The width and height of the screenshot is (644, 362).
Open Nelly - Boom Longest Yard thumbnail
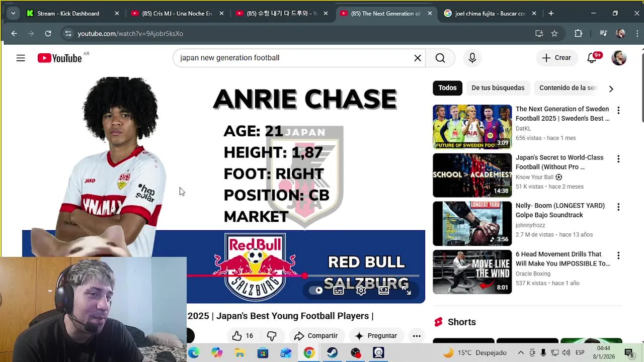(472, 223)
